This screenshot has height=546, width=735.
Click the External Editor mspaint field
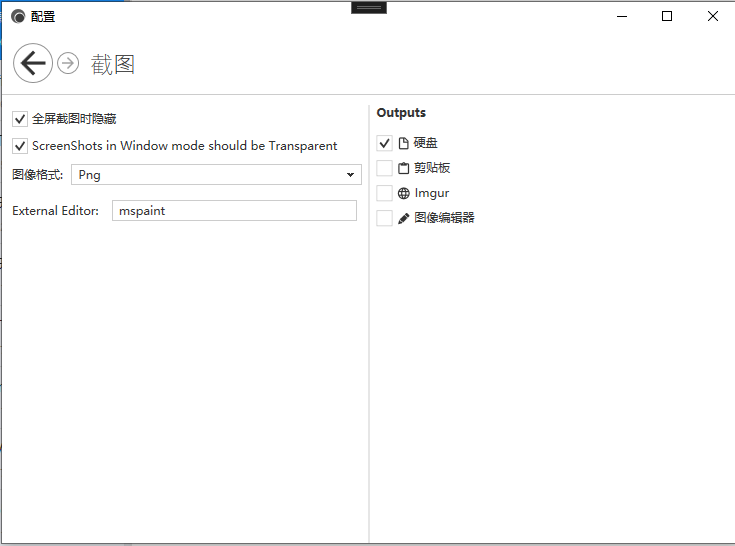[234, 211]
